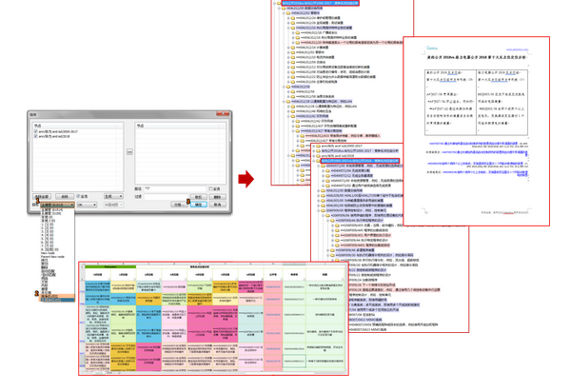Open the highlighted 主层叠 target dropdown
The width and height of the screenshot is (571, 392).
tap(57, 205)
